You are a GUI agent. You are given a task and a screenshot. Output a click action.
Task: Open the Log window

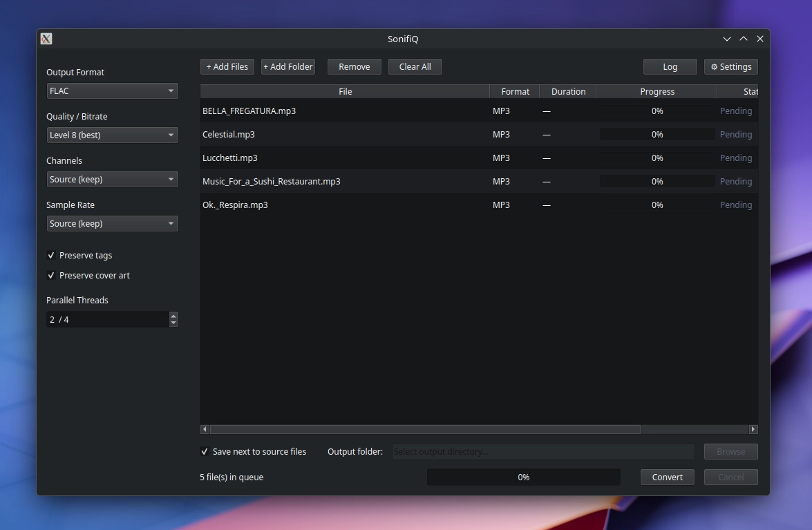click(x=670, y=67)
